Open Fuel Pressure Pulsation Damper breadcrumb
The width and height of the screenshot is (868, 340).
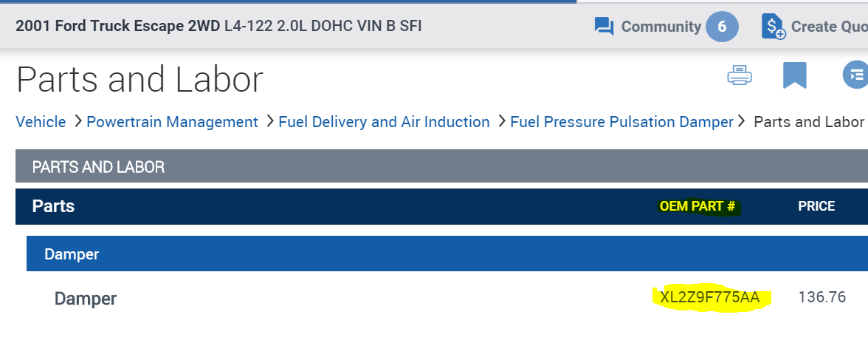[621, 122]
